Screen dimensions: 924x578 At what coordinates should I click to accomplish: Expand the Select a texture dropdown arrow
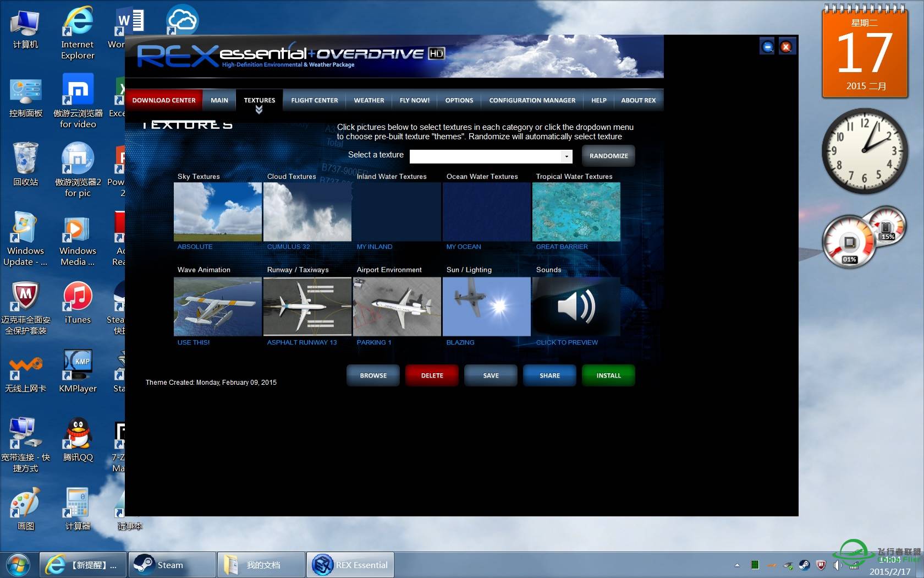point(566,157)
